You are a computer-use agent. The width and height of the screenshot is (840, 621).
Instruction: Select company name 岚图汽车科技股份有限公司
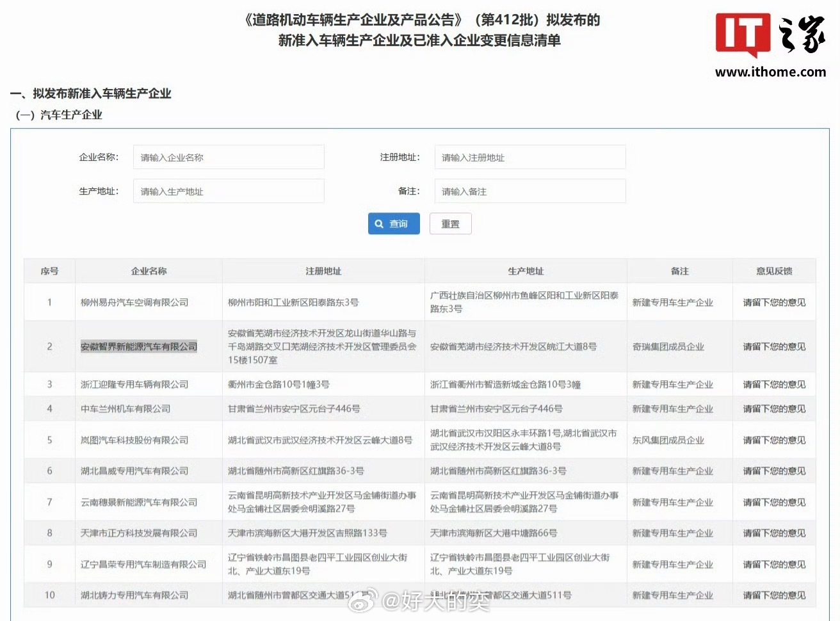134,440
